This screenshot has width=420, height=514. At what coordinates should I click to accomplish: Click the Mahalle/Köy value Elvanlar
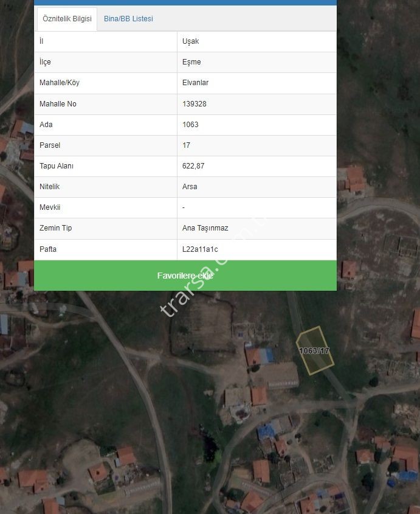tap(195, 83)
